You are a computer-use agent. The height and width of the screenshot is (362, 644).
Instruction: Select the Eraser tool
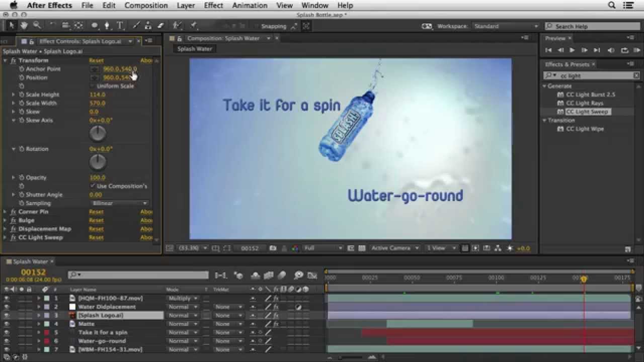[x=161, y=26]
